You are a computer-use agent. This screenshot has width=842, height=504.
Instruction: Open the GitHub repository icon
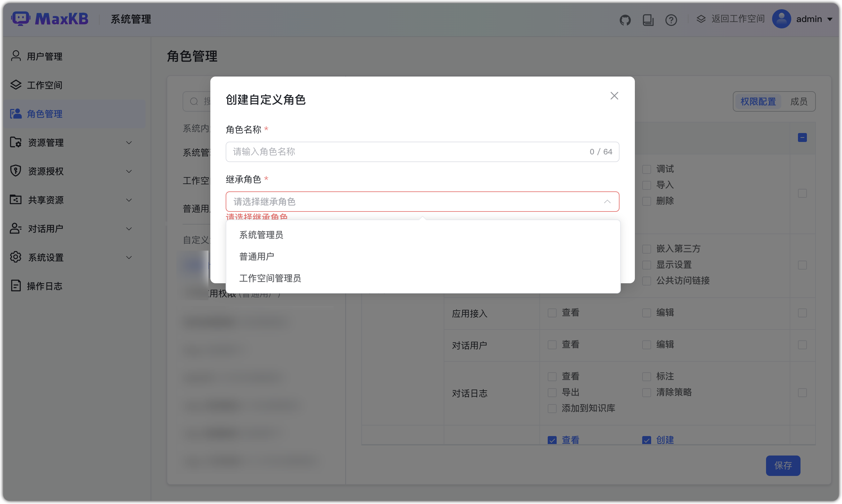pyautogui.click(x=625, y=19)
